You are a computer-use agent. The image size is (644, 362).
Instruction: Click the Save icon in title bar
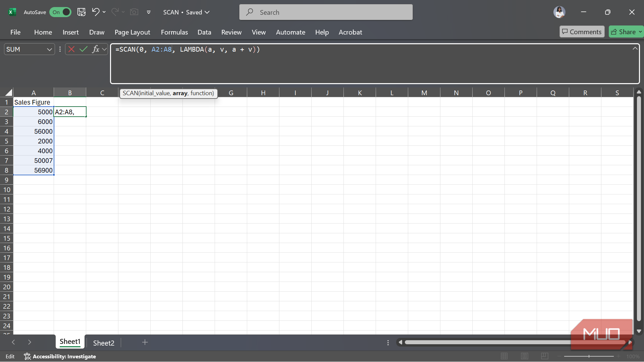coord(81,12)
